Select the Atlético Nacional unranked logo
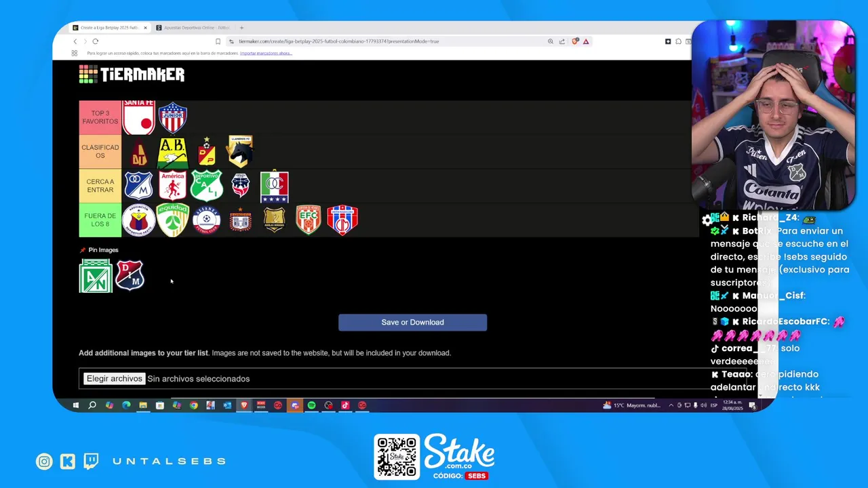868x488 pixels. [x=96, y=276]
